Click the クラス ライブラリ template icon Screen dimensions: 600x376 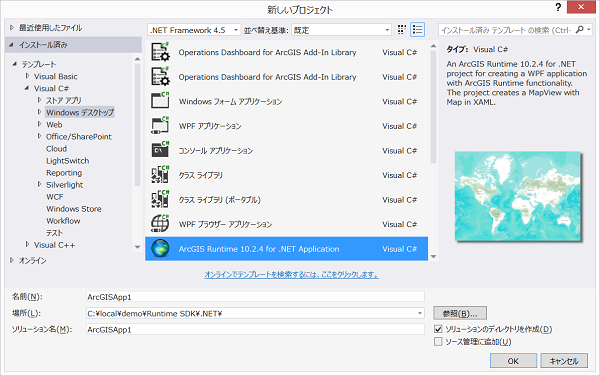(x=160, y=175)
